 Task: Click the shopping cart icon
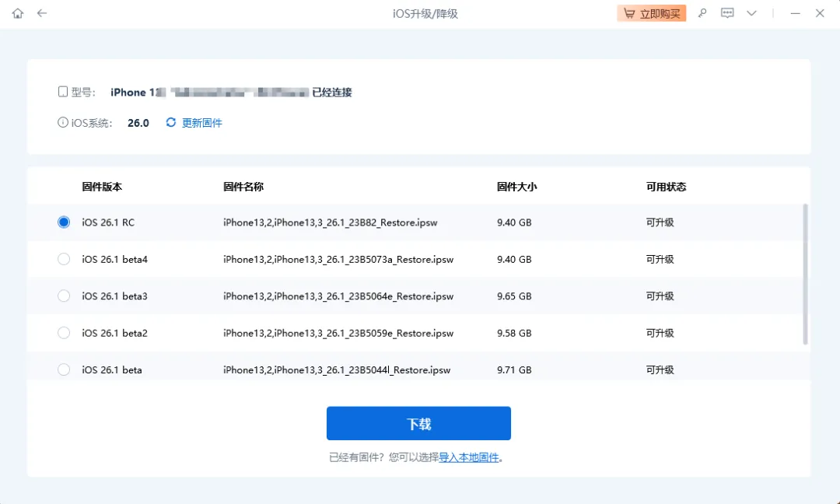click(x=629, y=13)
